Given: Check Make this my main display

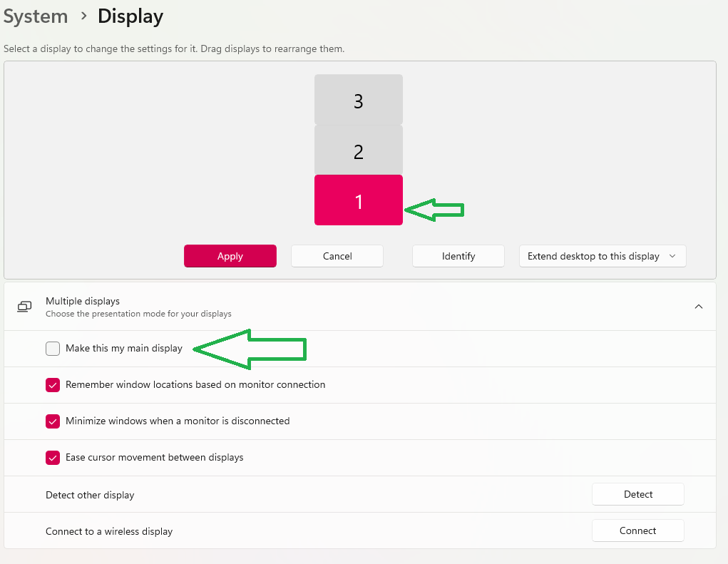Looking at the screenshot, I should point(53,348).
